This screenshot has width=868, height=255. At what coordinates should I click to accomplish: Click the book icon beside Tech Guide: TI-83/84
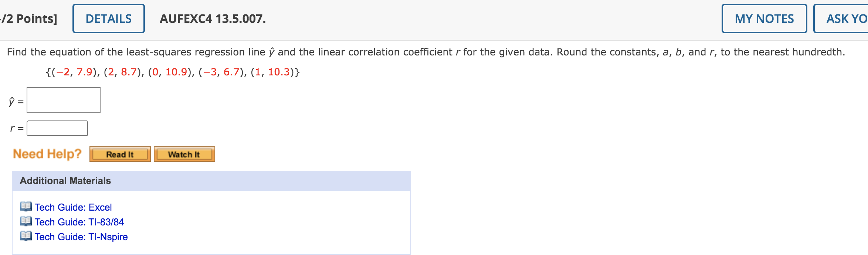26,222
